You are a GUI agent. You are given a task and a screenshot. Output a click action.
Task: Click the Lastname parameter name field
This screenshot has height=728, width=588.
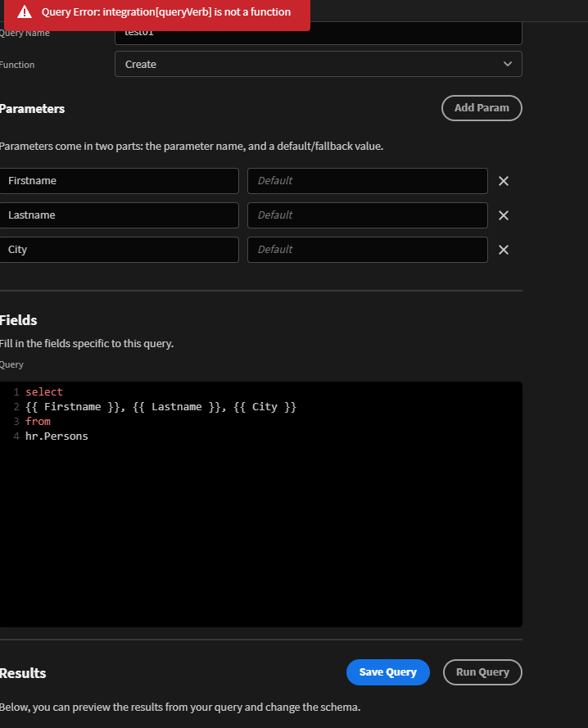click(x=120, y=215)
